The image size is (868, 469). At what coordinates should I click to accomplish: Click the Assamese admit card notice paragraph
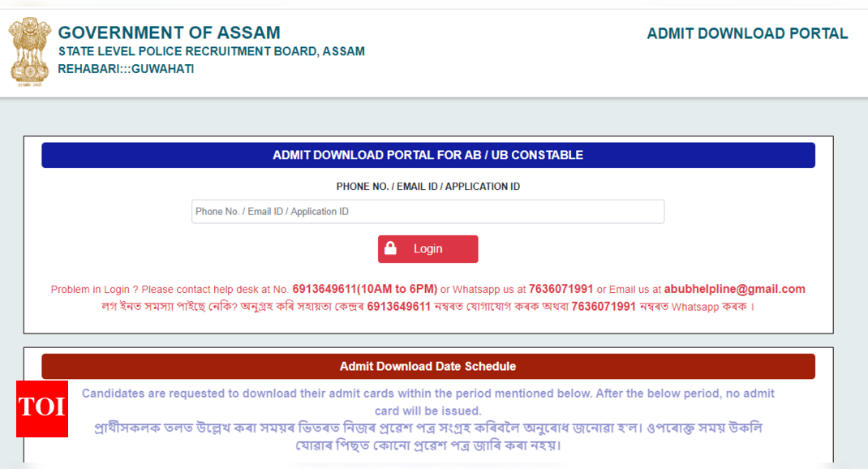click(x=428, y=437)
